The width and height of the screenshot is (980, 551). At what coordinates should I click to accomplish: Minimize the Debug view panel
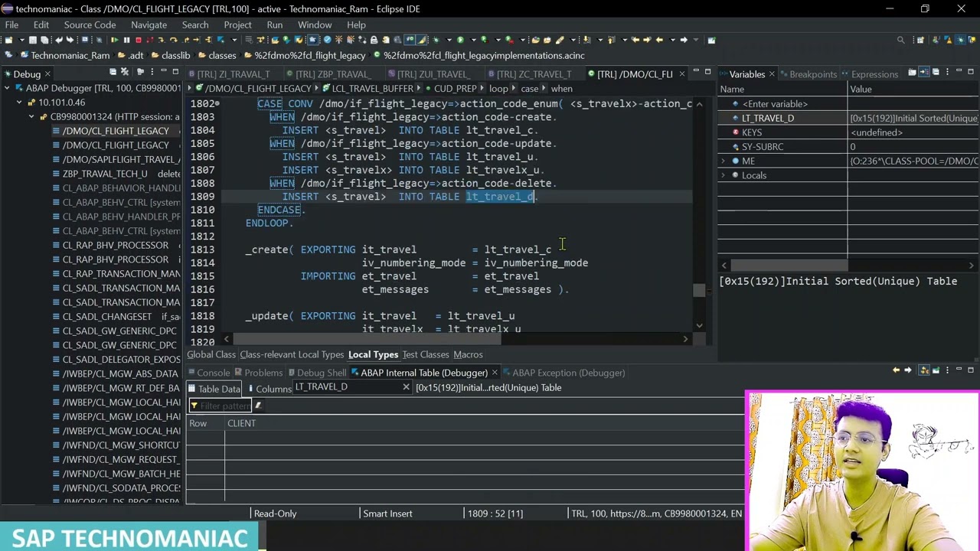(x=164, y=72)
